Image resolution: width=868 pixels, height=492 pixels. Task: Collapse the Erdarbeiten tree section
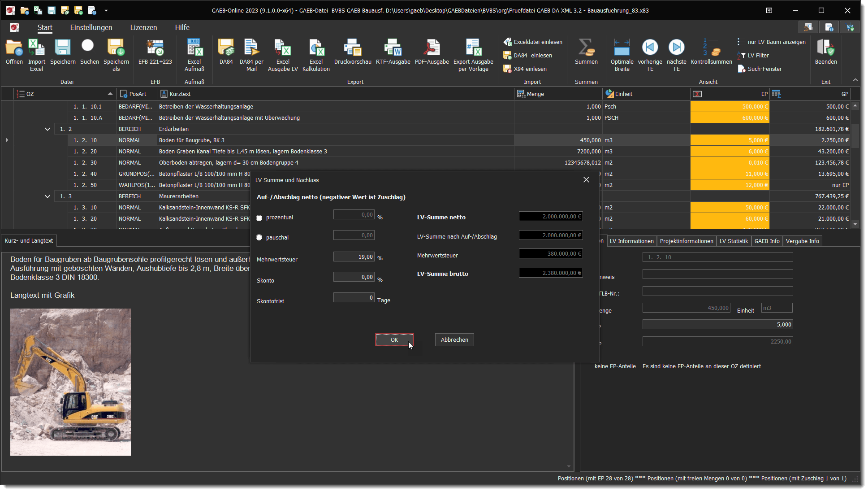point(47,129)
